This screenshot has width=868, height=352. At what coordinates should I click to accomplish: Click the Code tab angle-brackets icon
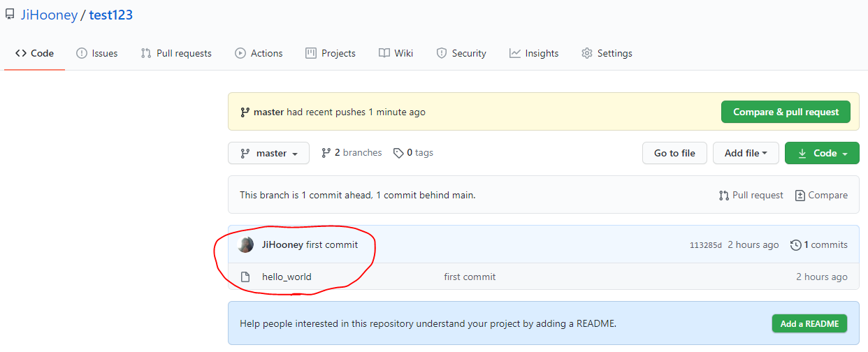click(21, 53)
